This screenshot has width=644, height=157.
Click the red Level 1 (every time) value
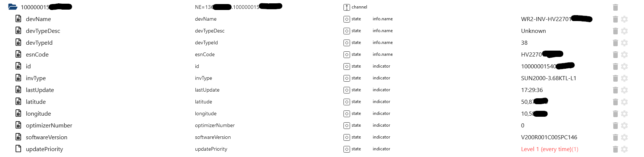pyautogui.click(x=549, y=149)
